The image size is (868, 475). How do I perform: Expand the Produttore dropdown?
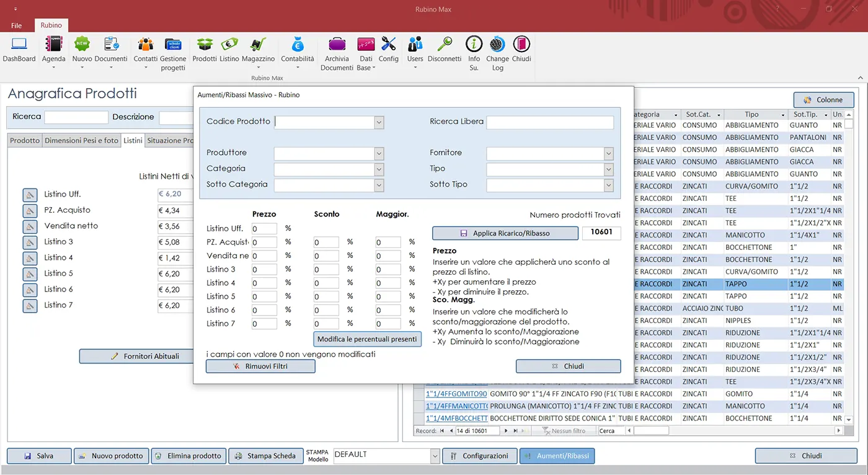379,153
